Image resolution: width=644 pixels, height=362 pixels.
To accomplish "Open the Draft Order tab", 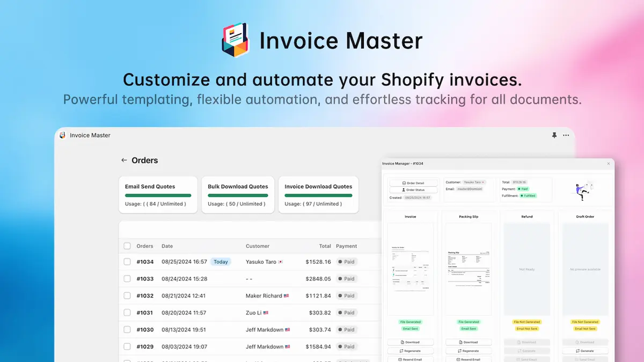I will click(x=585, y=216).
